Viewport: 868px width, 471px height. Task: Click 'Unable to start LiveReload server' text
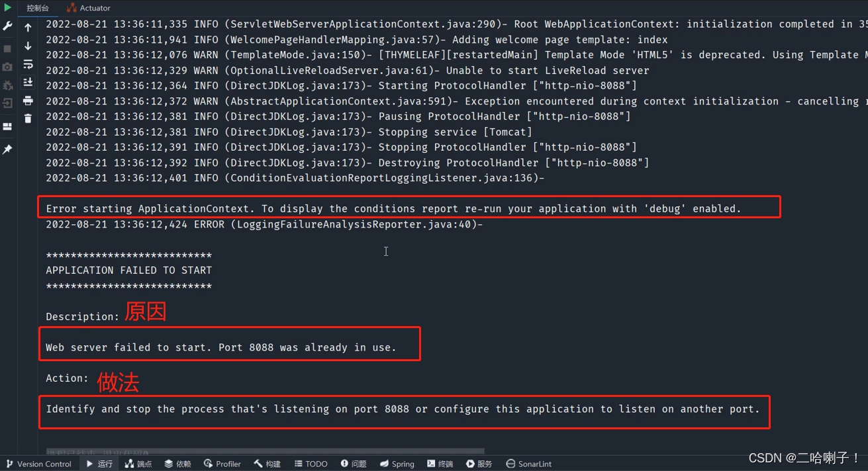[548, 70]
